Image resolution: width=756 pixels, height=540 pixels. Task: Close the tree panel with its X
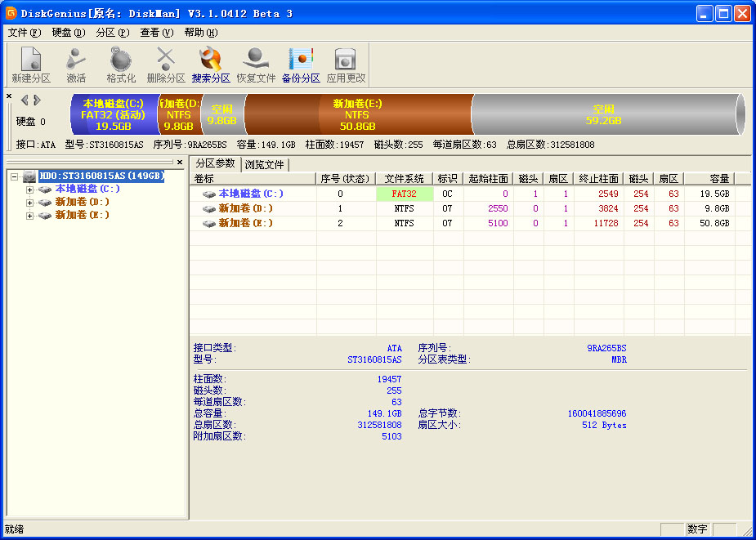click(180, 162)
